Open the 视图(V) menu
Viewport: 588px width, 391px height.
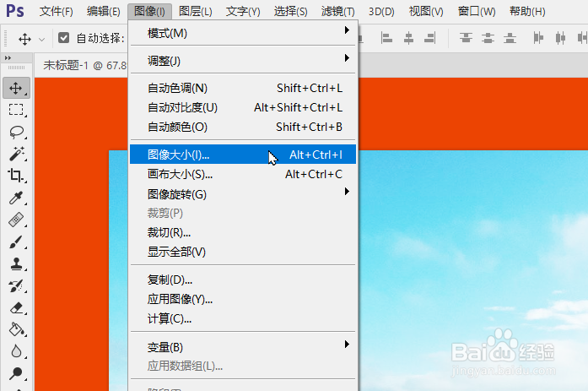pos(426,12)
